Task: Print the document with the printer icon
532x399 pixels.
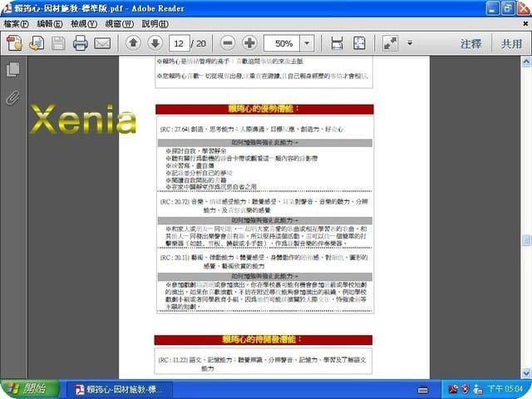Action: pyautogui.click(x=81, y=43)
